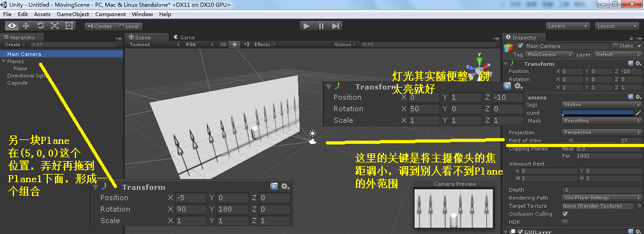Open the Rendering Path dropdown
644x234 pixels.
tap(602, 198)
